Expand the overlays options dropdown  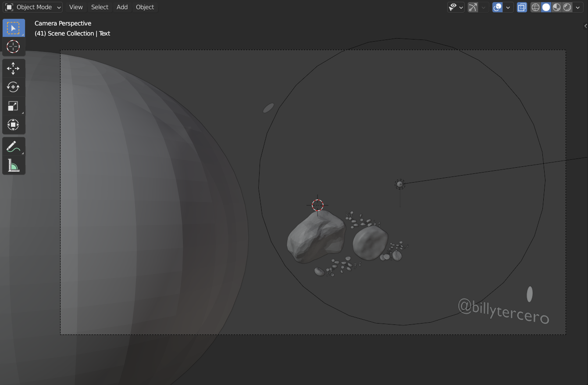pyautogui.click(x=508, y=7)
